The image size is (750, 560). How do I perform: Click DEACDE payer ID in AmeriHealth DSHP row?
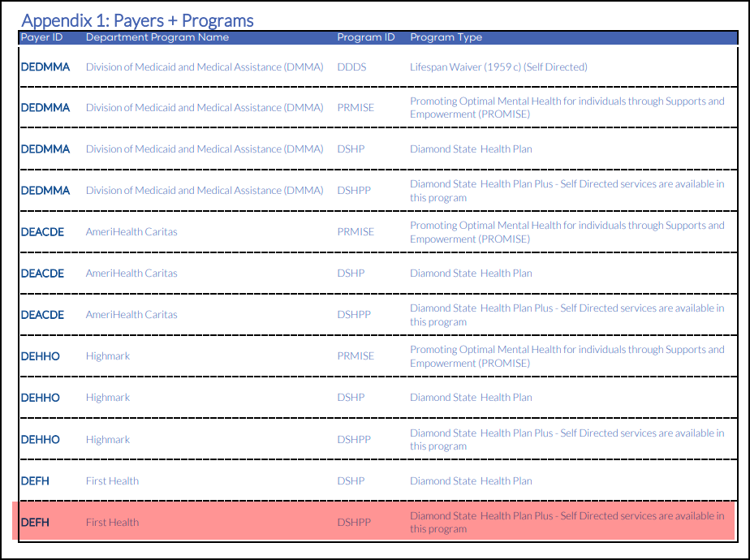42,274
